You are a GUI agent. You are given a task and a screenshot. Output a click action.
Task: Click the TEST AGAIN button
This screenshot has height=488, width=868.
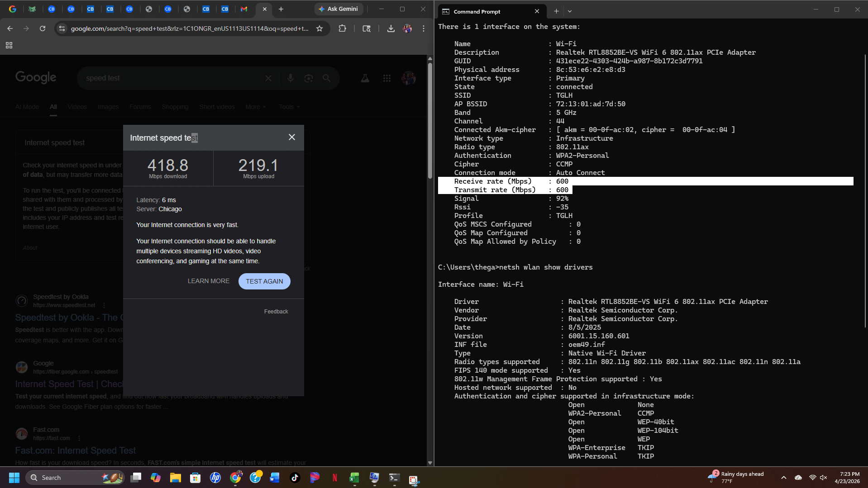264,281
